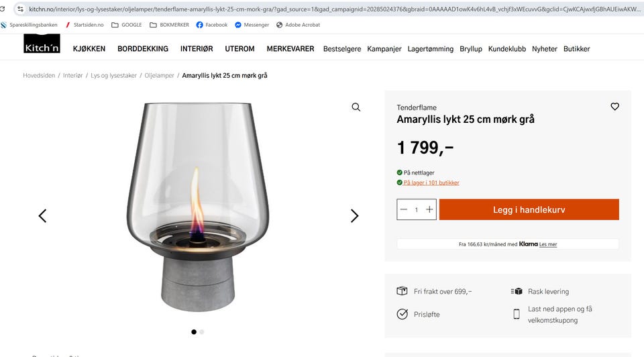
Task: Decrease quantity with minus button
Action: [403, 209]
